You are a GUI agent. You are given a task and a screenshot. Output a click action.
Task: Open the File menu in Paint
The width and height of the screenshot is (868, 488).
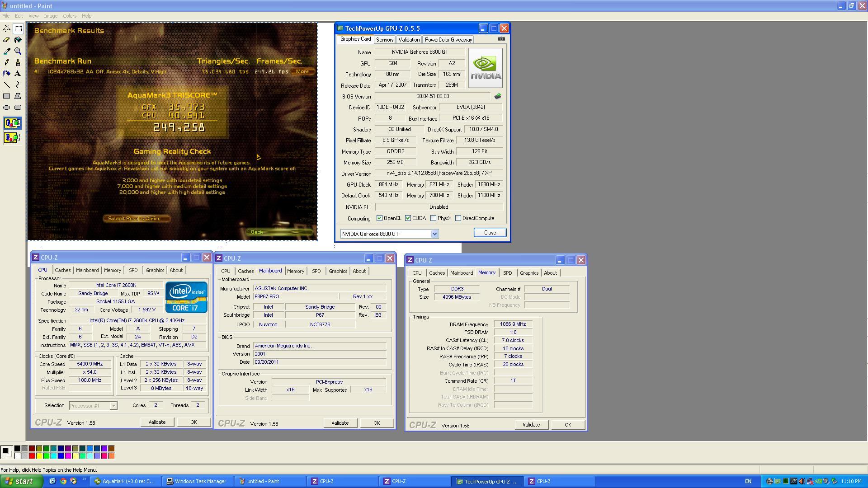point(6,16)
